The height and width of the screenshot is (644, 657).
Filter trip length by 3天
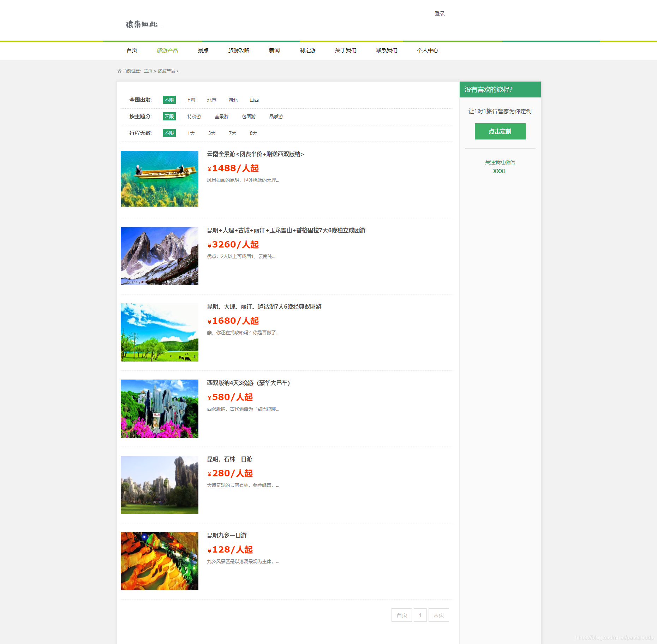(212, 133)
